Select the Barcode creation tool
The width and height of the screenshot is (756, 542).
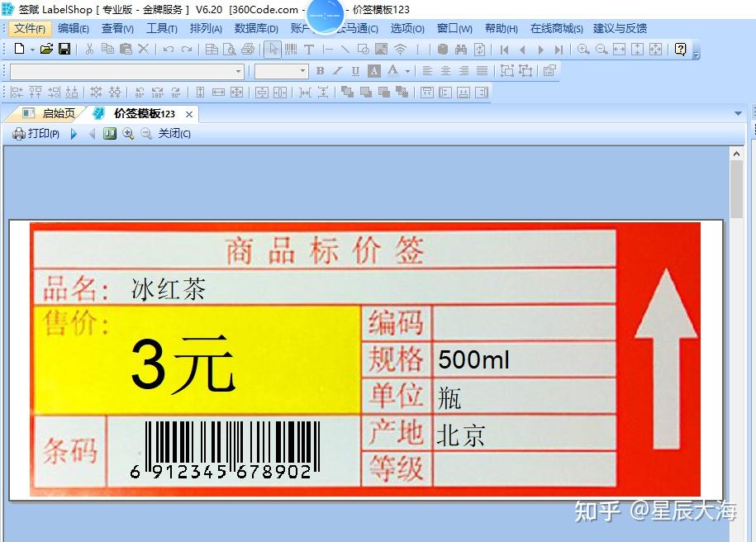(x=291, y=49)
